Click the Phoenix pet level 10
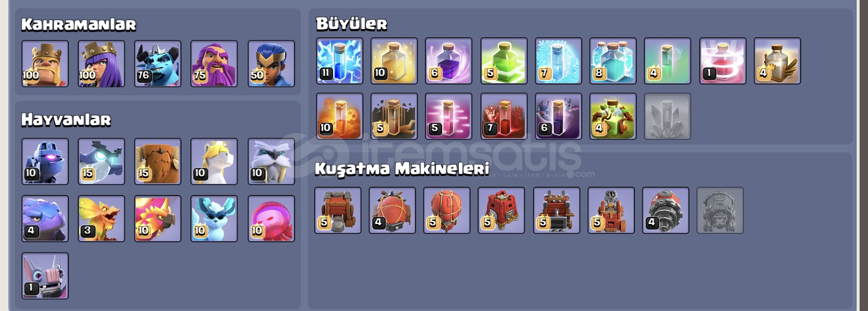The image size is (868, 311). click(158, 219)
